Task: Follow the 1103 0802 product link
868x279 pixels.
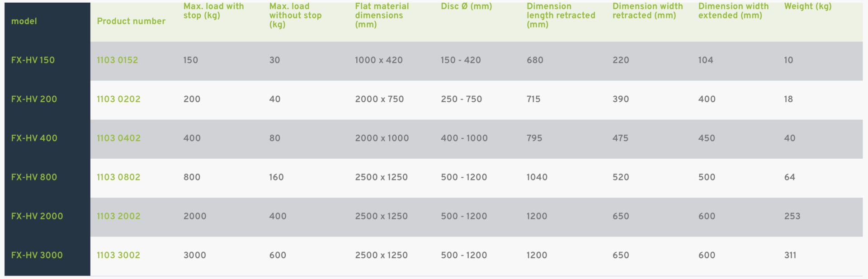Action: point(118,177)
